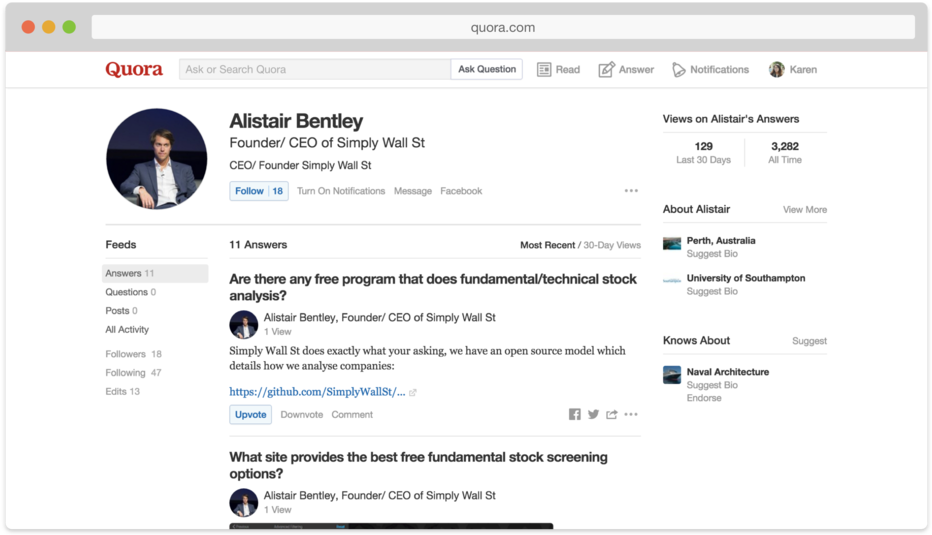Turn On Notifications for Alistair
932x535 pixels.
pos(341,191)
